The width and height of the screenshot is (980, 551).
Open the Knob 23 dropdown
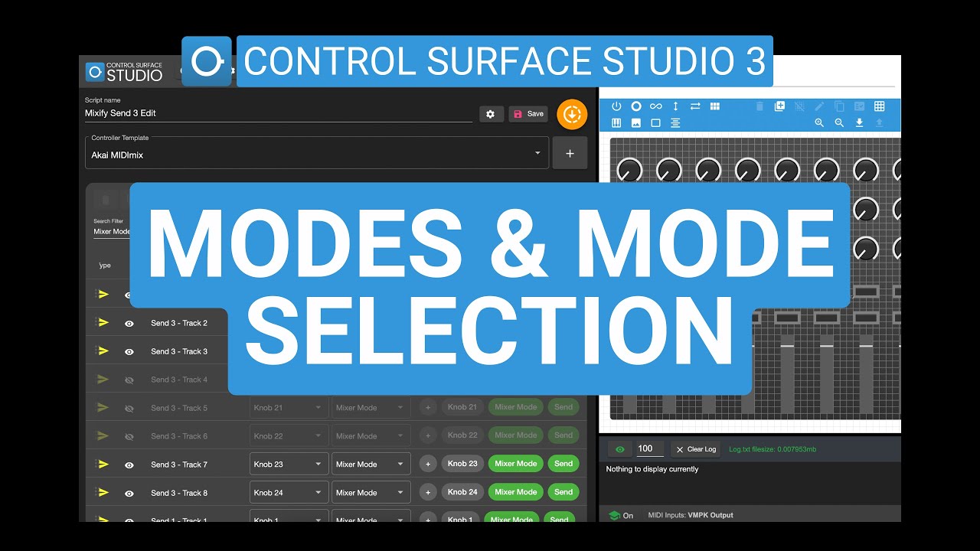[289, 465]
